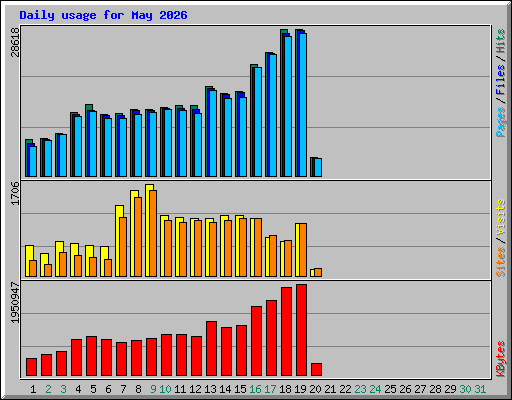Click day label 7 on the x-axis
The width and height of the screenshot is (512, 400).
(x=123, y=389)
